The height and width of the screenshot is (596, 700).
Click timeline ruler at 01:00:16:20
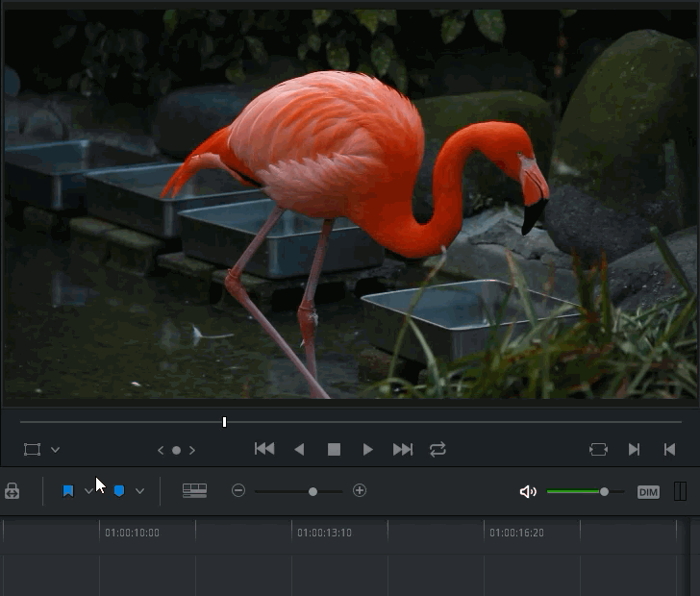517,533
